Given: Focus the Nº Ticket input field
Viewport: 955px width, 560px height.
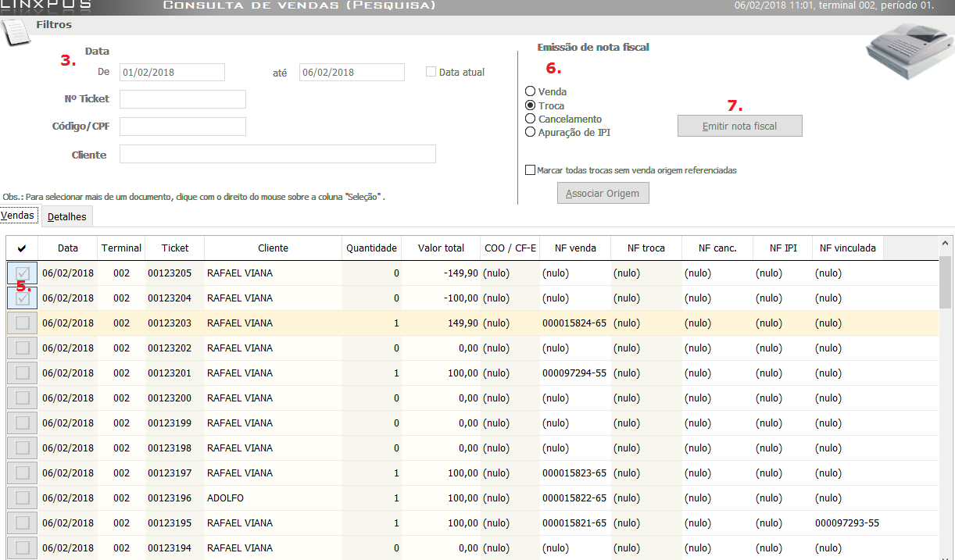Looking at the screenshot, I should point(182,99).
